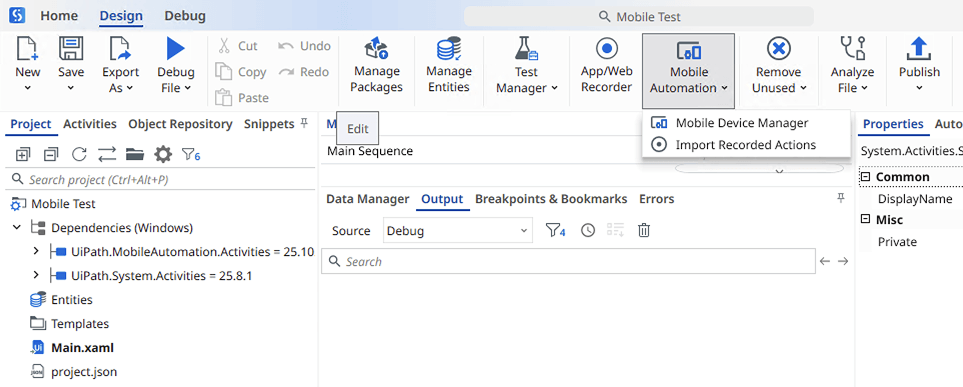
Task: Switch to Debug ribbon tab
Action: [x=185, y=16]
